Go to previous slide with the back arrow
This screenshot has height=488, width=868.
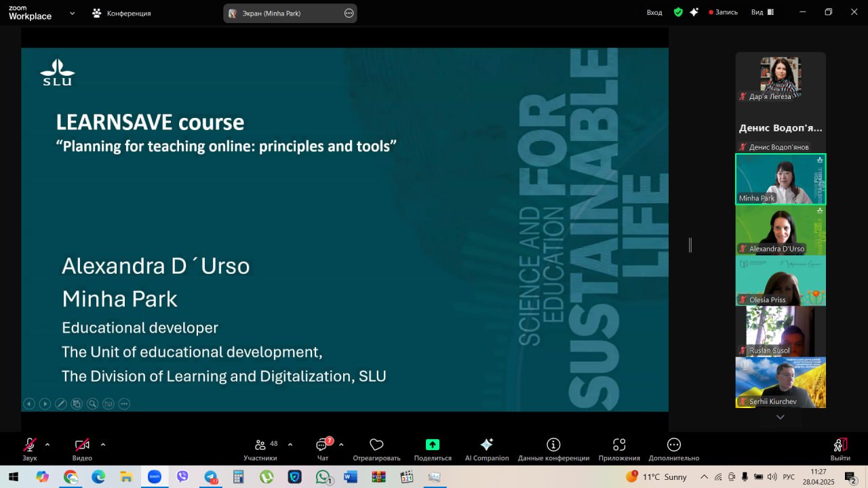pos(29,404)
